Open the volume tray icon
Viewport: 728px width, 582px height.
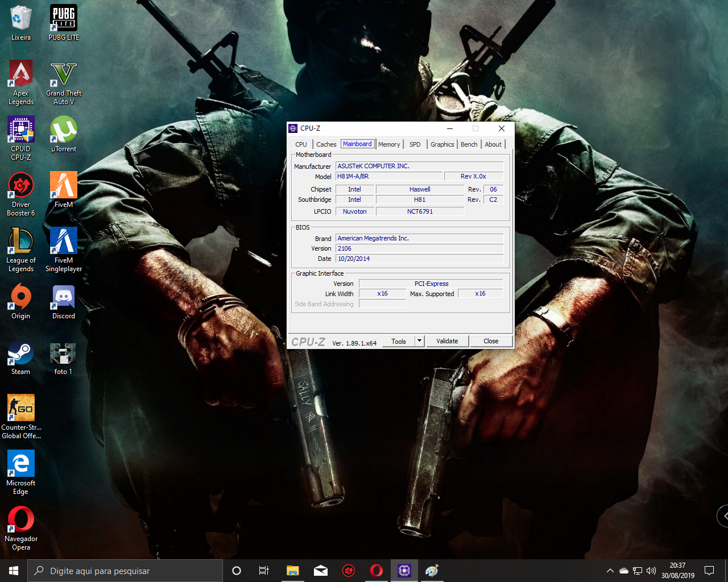pos(651,571)
